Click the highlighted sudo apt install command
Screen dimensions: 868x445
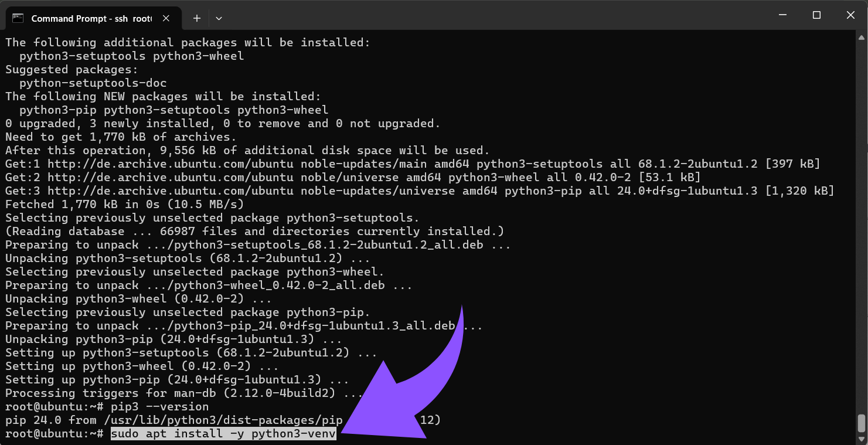(223, 434)
